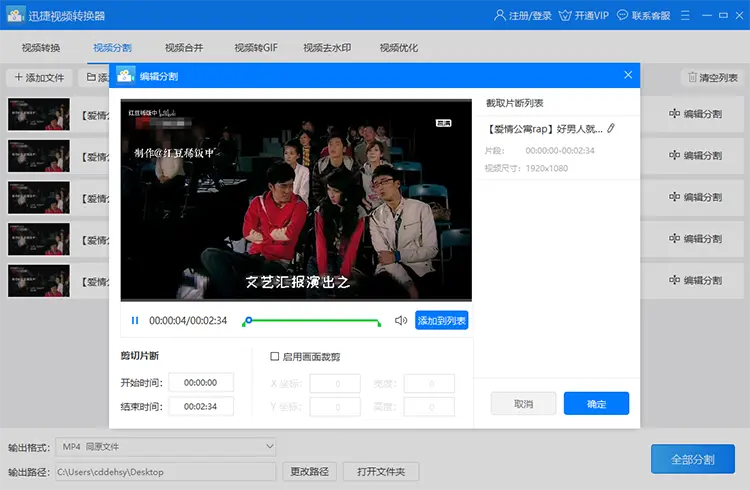
Task: Click the green timeline track
Action: click(313, 321)
